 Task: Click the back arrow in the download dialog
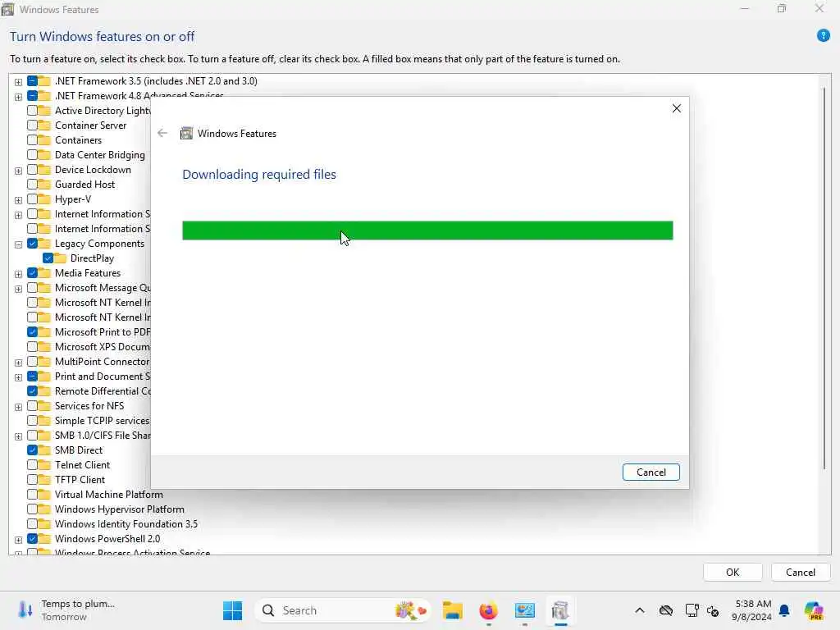click(x=162, y=133)
